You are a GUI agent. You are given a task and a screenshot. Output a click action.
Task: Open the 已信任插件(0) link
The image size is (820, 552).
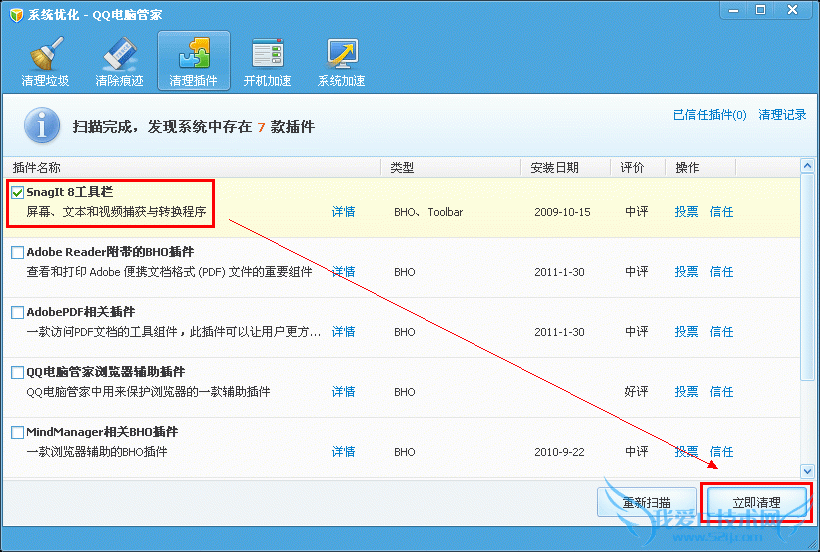(709, 115)
